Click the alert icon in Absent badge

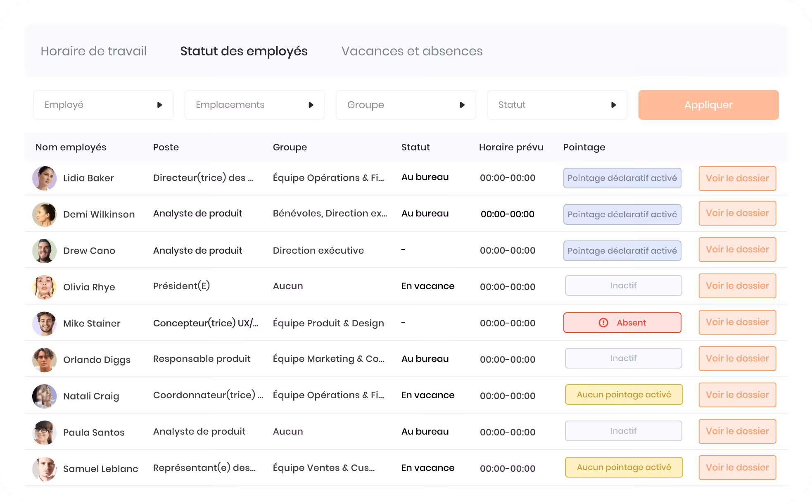[x=603, y=323]
